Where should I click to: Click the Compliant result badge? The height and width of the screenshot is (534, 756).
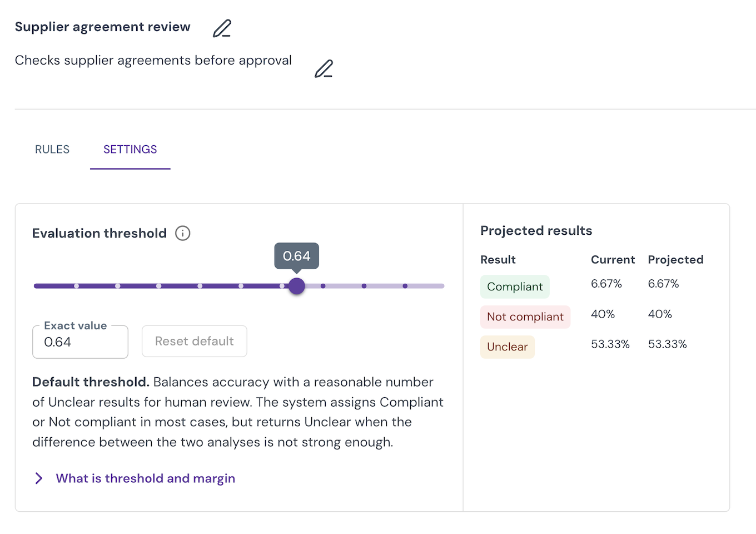coord(515,286)
